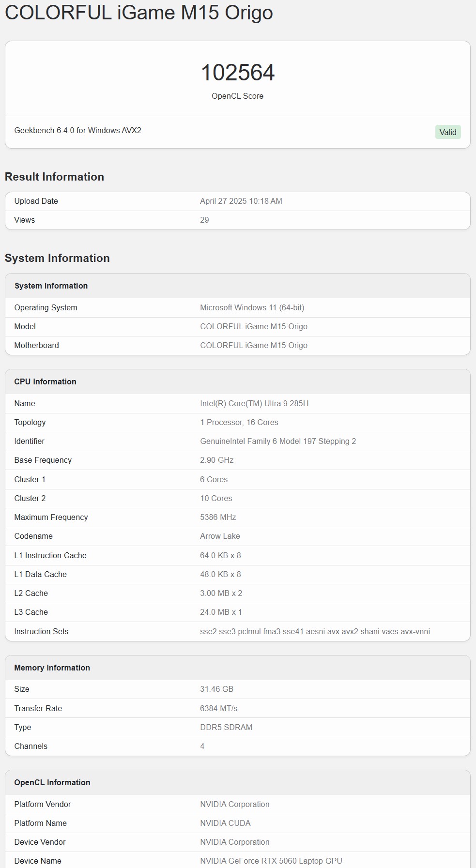Click the Instruction Sets value text
476x868 pixels.
[x=315, y=631]
